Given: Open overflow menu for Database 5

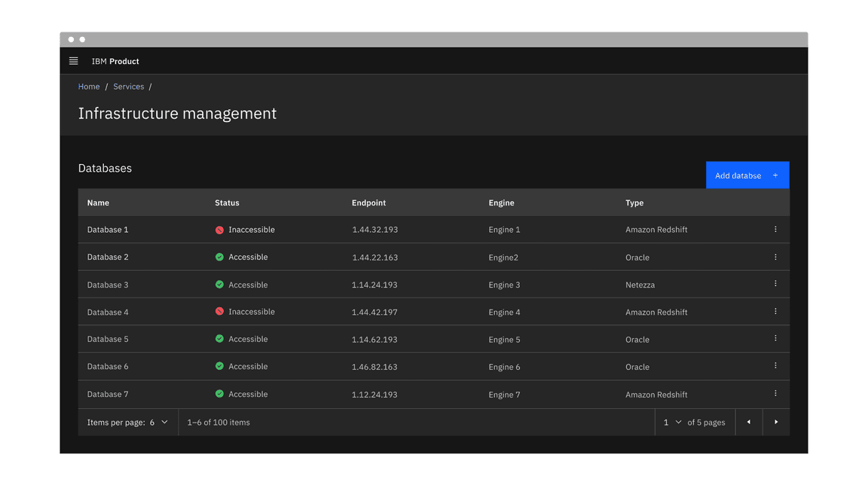Looking at the screenshot, I should point(775,339).
